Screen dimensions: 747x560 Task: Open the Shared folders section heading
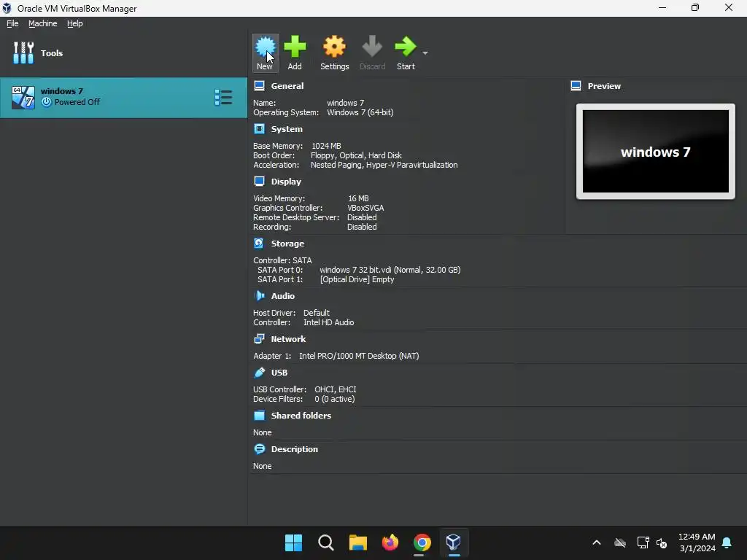point(301,416)
